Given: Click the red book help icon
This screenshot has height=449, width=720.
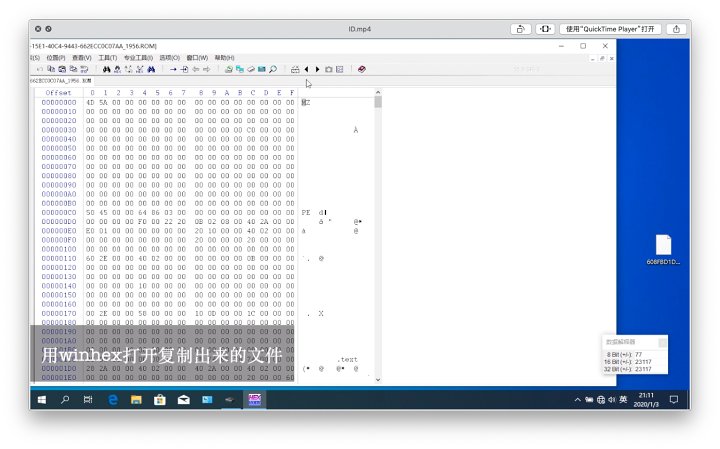Looking at the screenshot, I should (x=361, y=69).
